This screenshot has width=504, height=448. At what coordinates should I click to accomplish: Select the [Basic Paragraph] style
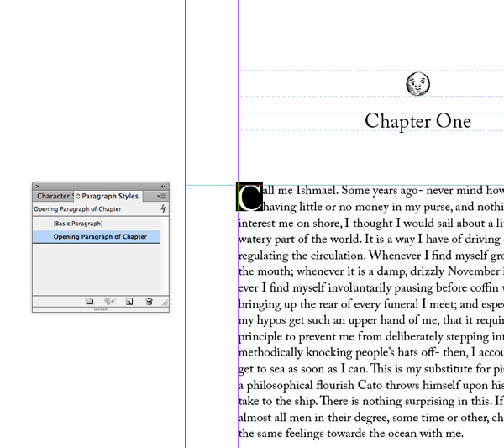[96, 224]
